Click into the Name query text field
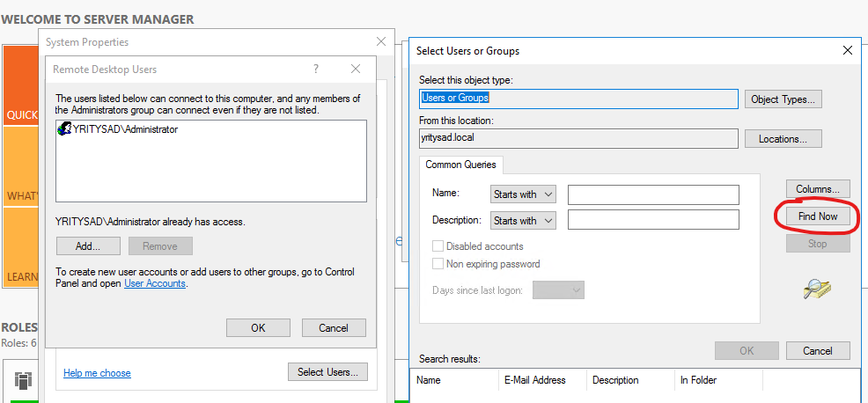This screenshot has height=403, width=868. [x=653, y=194]
